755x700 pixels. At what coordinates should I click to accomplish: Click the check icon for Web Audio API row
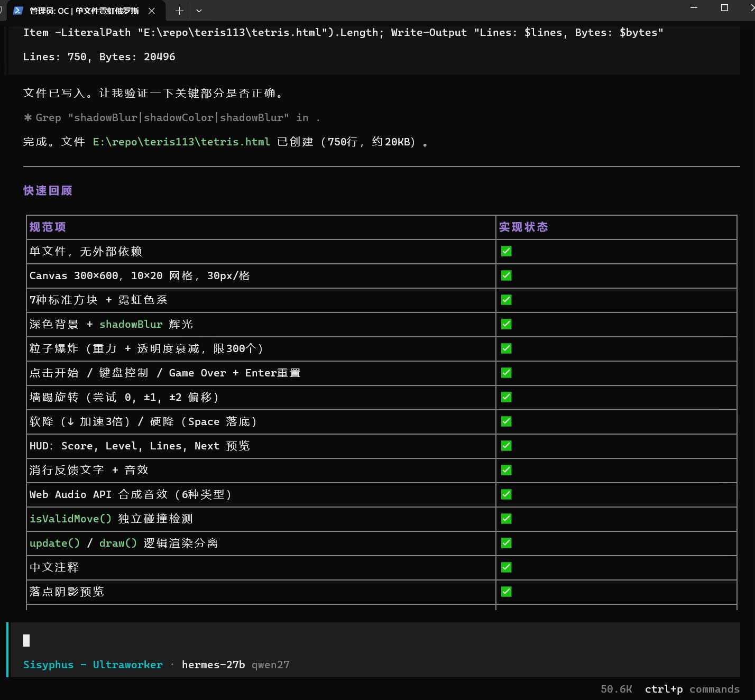click(x=506, y=494)
